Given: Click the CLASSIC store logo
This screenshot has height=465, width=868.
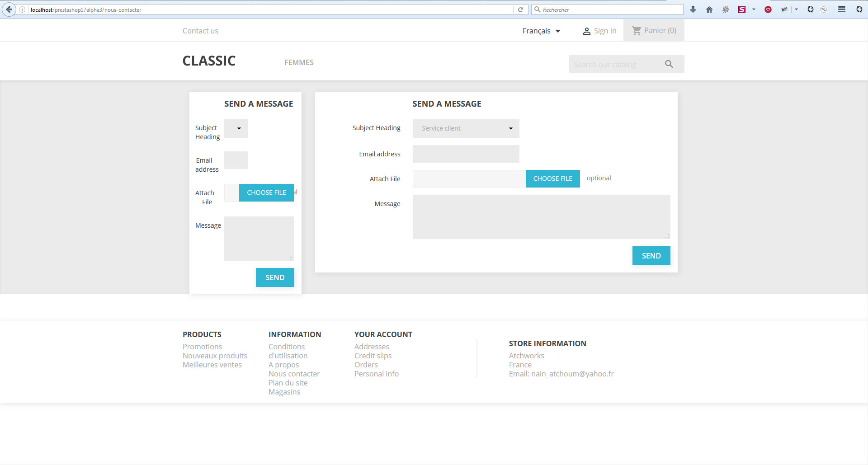Looking at the screenshot, I should point(209,61).
